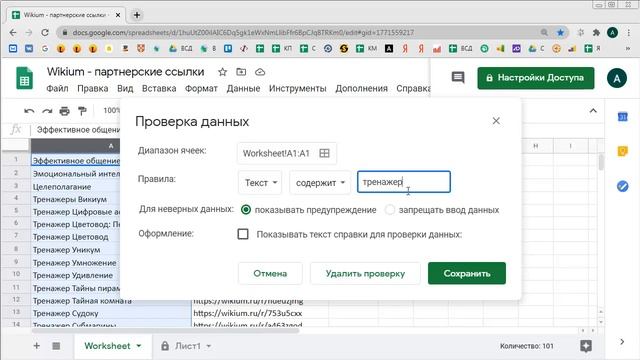Add a new sheet with plus icon
640x360 pixels.
click(x=36, y=346)
